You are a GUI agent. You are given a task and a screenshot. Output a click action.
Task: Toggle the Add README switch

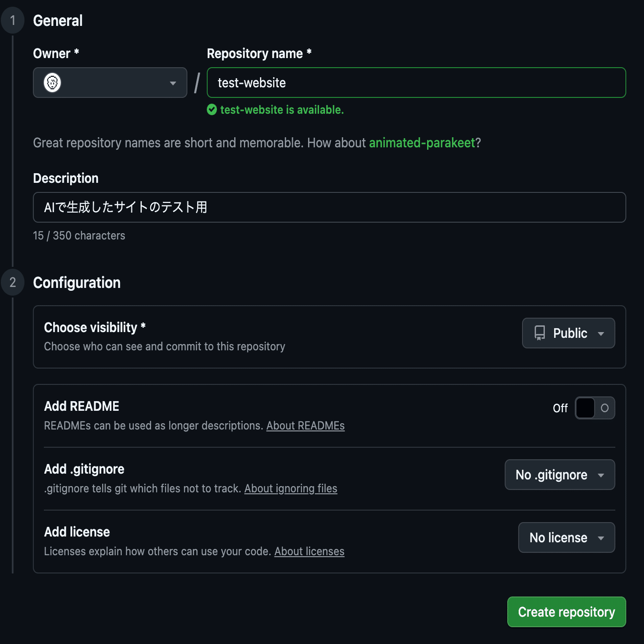point(595,408)
